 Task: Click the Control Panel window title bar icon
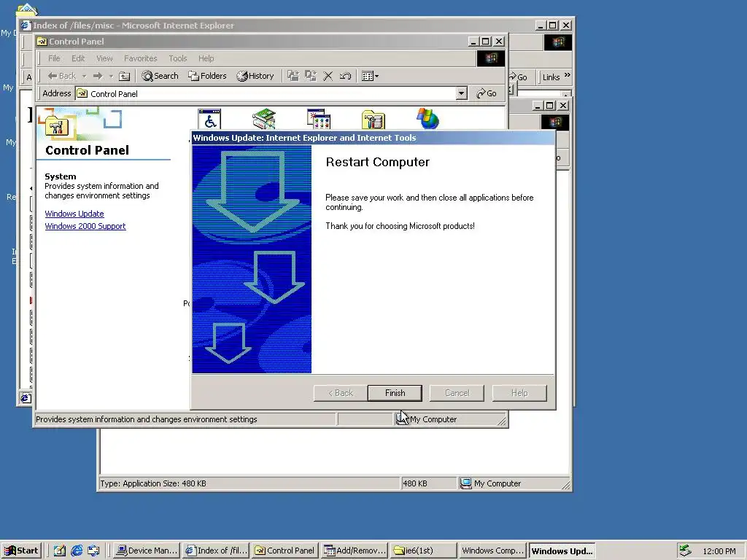click(x=42, y=42)
